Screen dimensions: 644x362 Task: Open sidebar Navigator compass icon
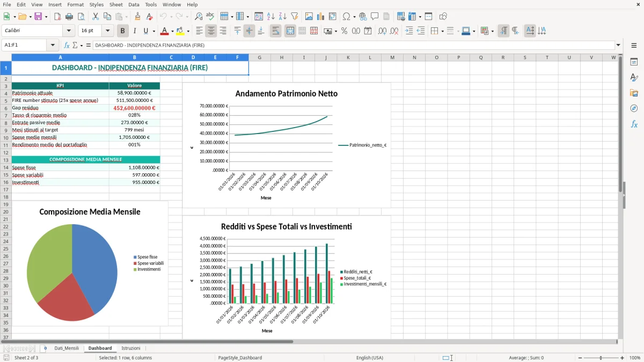click(x=634, y=108)
